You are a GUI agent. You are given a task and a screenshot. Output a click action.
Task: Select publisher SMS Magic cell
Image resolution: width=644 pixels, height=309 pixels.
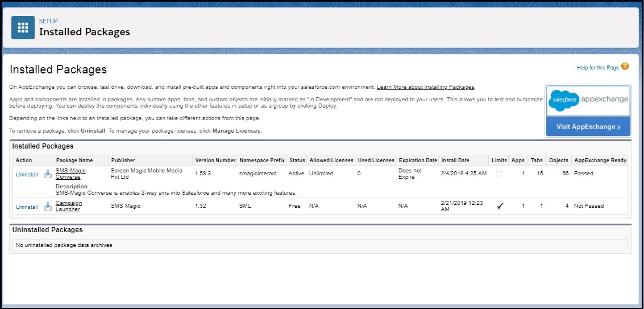126,206
